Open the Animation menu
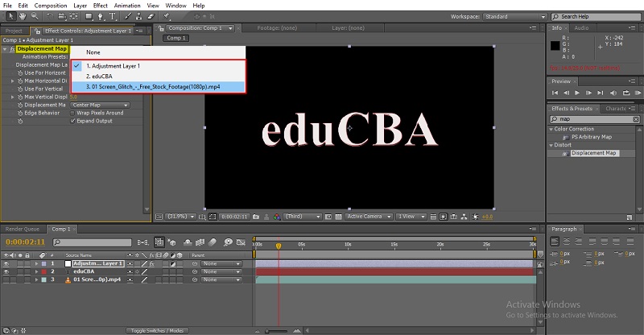Image resolution: width=644 pixels, height=335 pixels. coord(127,6)
